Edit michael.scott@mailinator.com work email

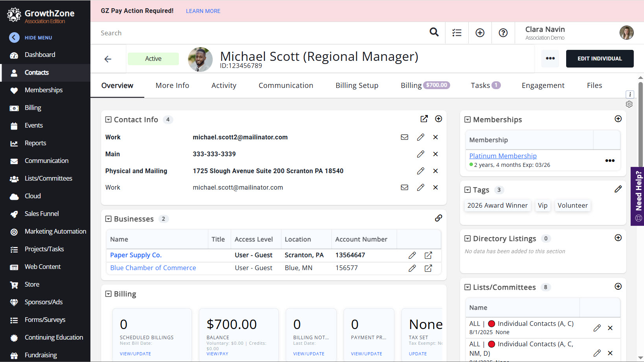420,187
